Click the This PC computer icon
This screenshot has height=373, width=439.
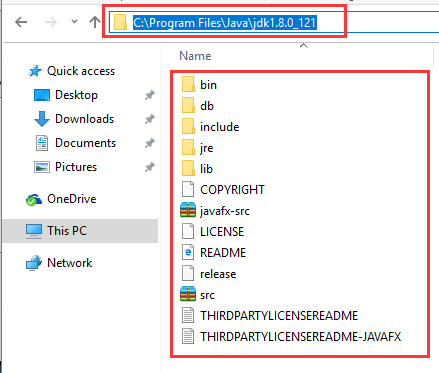[x=34, y=231]
